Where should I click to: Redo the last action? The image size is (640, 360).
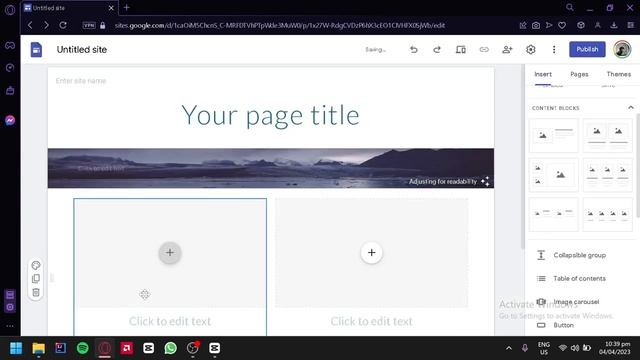[437, 49]
